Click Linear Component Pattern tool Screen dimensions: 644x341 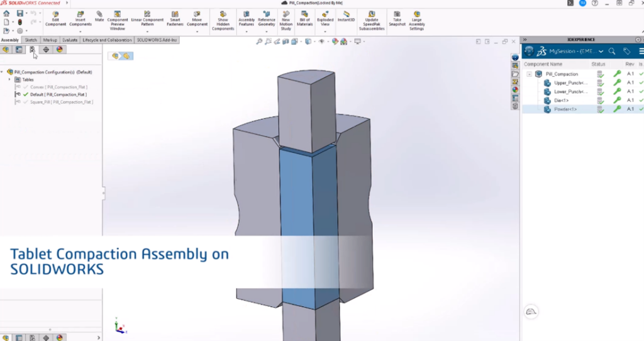click(147, 19)
